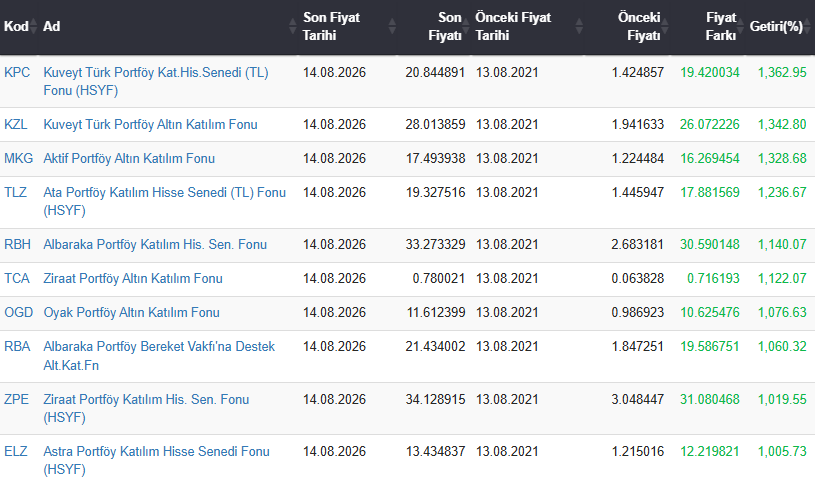Select previous price 3.048447
The height and width of the screenshot is (480, 815).
tap(638, 399)
